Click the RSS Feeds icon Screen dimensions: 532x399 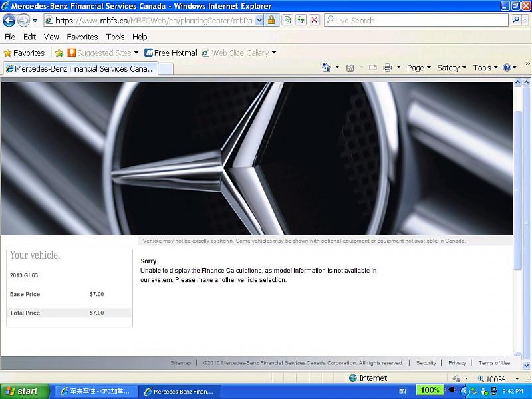click(350, 68)
